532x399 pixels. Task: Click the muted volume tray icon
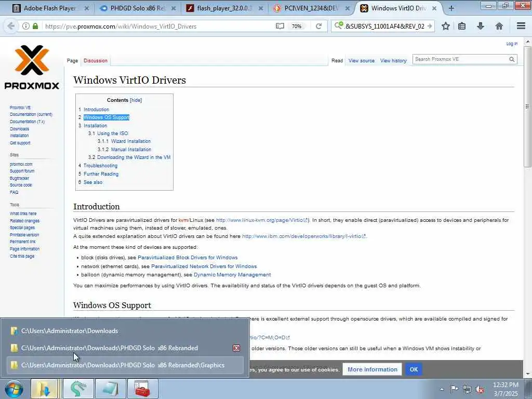coord(480,390)
